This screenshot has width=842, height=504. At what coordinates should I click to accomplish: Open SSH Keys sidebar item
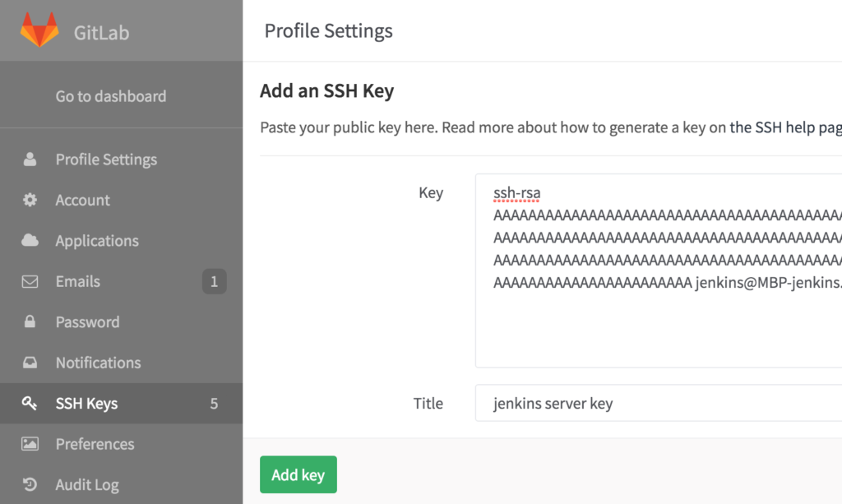(x=122, y=403)
